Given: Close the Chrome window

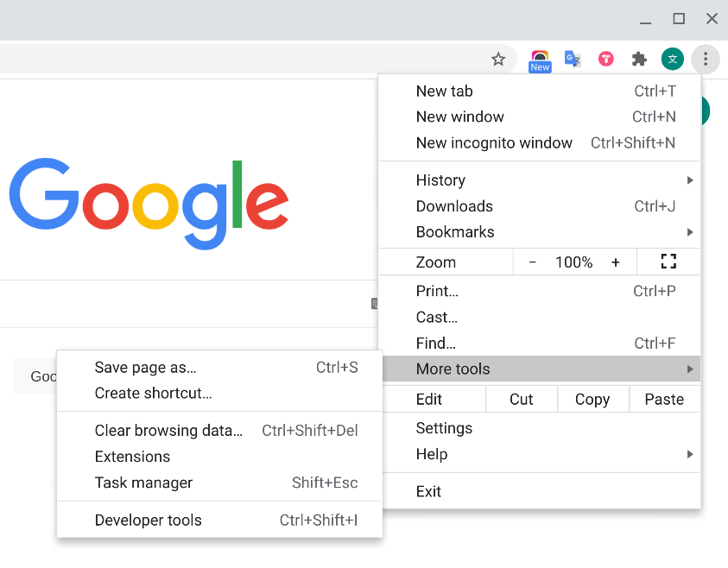Looking at the screenshot, I should pyautogui.click(x=712, y=19).
